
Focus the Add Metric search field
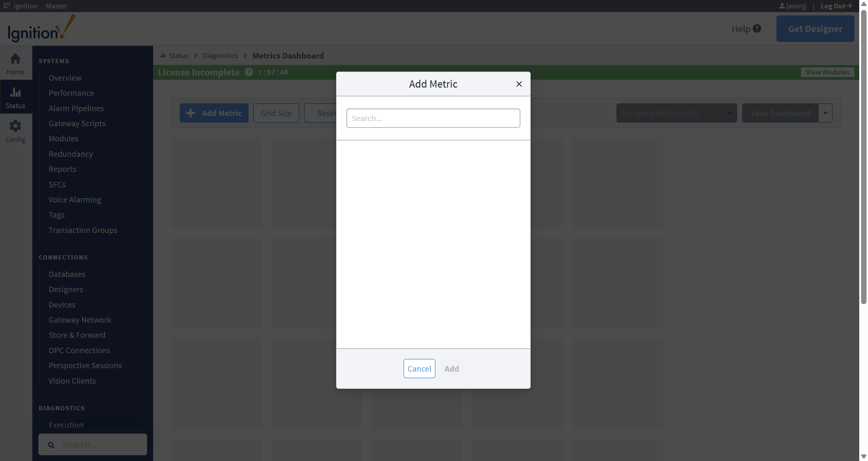point(433,118)
